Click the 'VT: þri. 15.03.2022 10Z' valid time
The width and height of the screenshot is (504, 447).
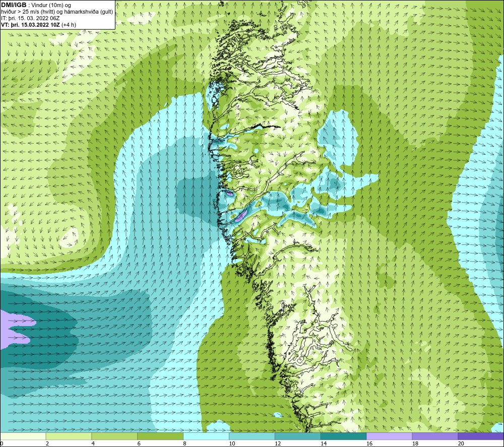click(31, 25)
